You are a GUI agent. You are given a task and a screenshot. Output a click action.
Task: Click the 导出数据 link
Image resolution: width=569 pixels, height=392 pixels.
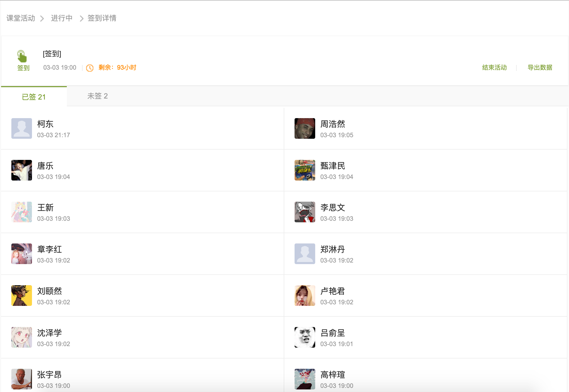[x=540, y=68]
